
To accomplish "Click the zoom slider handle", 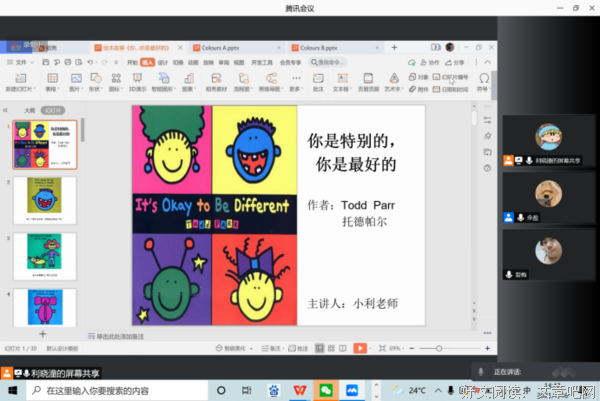I will [x=439, y=348].
